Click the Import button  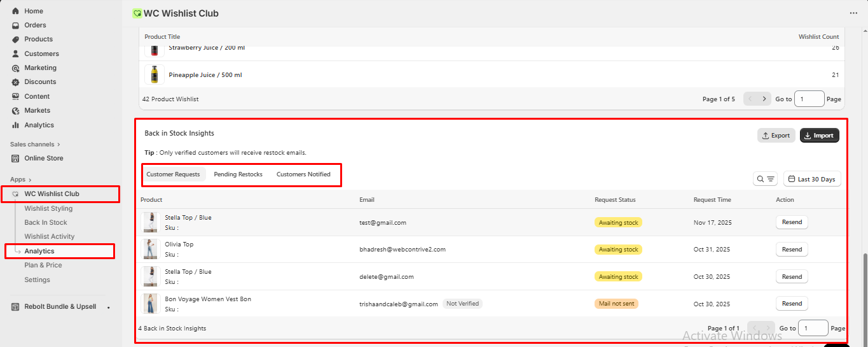pos(820,136)
